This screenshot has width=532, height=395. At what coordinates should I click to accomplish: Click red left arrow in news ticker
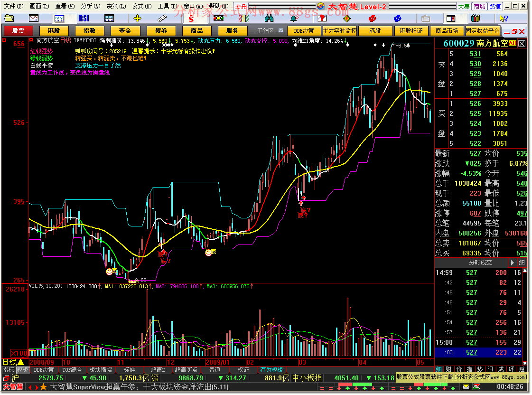point(30,387)
